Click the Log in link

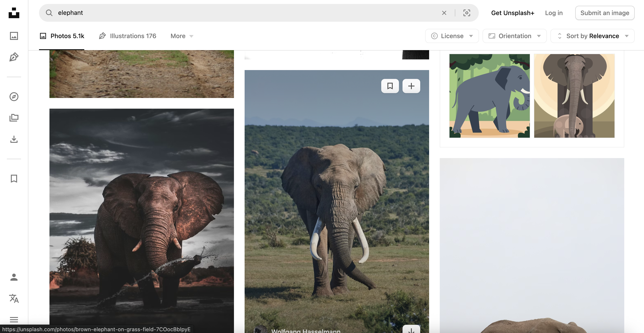554,13
